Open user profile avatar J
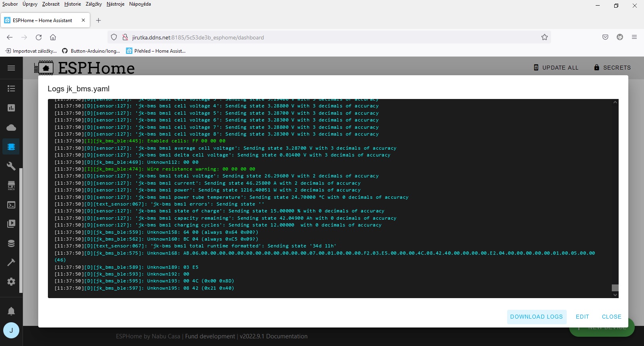Image resolution: width=644 pixels, height=346 pixels. (x=11, y=330)
